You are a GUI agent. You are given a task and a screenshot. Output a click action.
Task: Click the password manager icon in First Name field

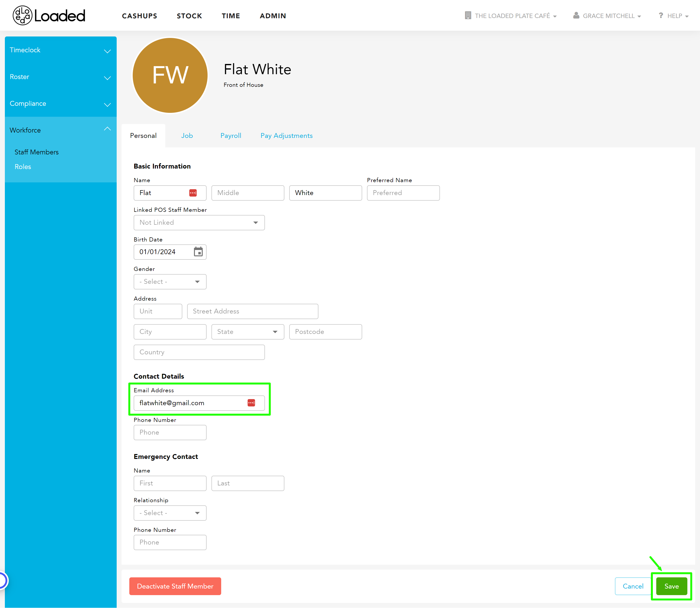point(193,193)
